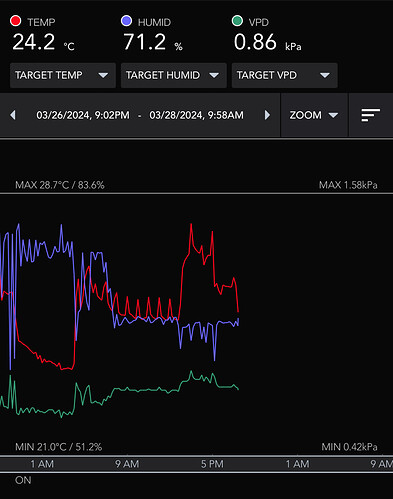Screen dimensions: 393x499
Task: Click the 0.86 kPa VPD reading
Action: pyautogui.click(x=267, y=42)
